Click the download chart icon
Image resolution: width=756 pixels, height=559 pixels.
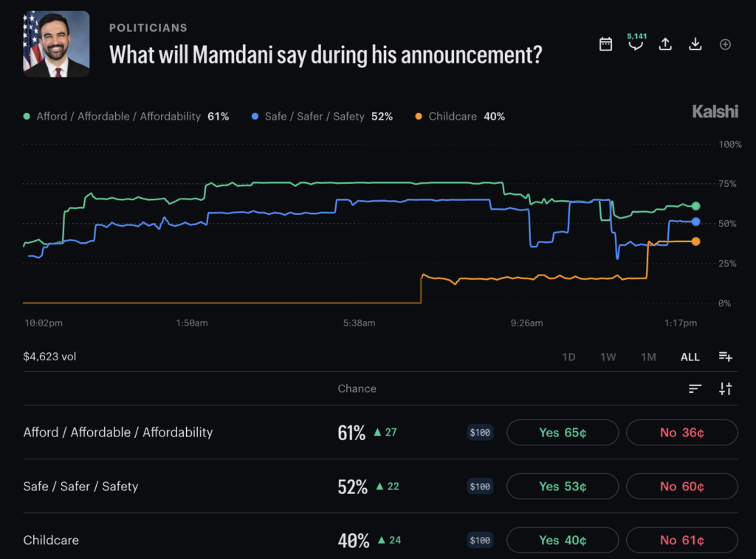point(695,44)
